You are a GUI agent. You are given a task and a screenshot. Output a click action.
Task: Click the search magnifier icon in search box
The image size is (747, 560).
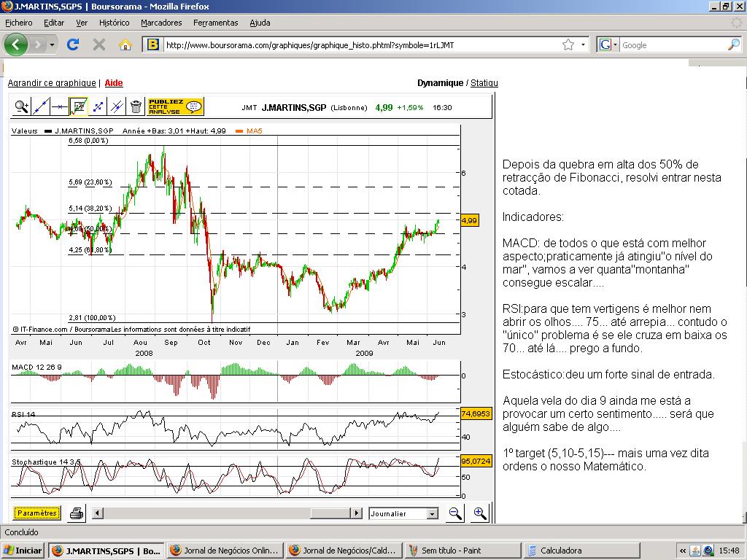click(734, 44)
